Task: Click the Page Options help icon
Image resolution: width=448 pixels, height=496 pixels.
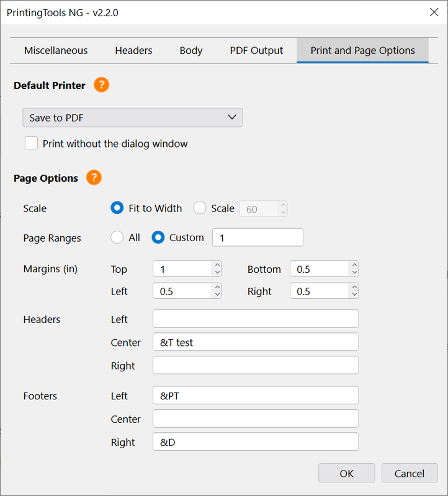Action: (94, 178)
